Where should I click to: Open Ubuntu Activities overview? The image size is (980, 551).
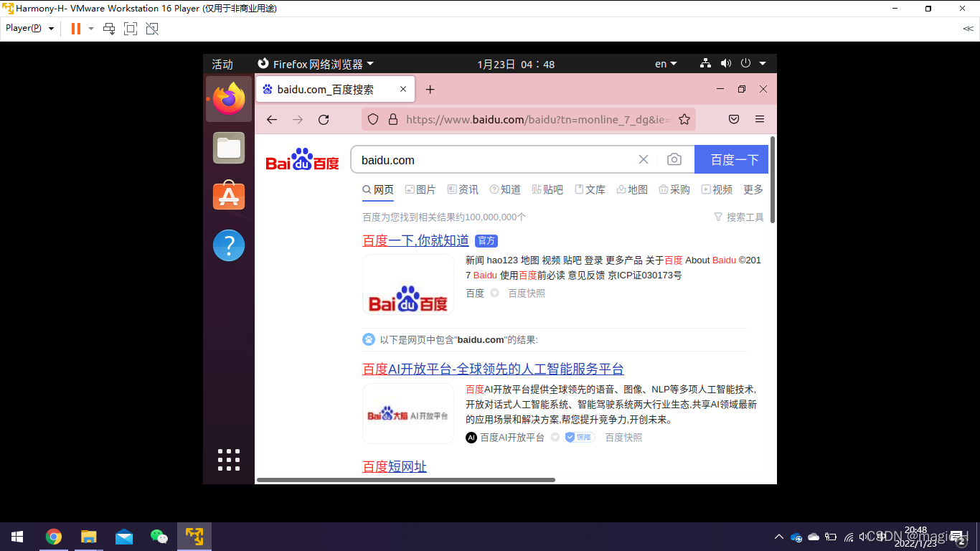[x=222, y=64]
